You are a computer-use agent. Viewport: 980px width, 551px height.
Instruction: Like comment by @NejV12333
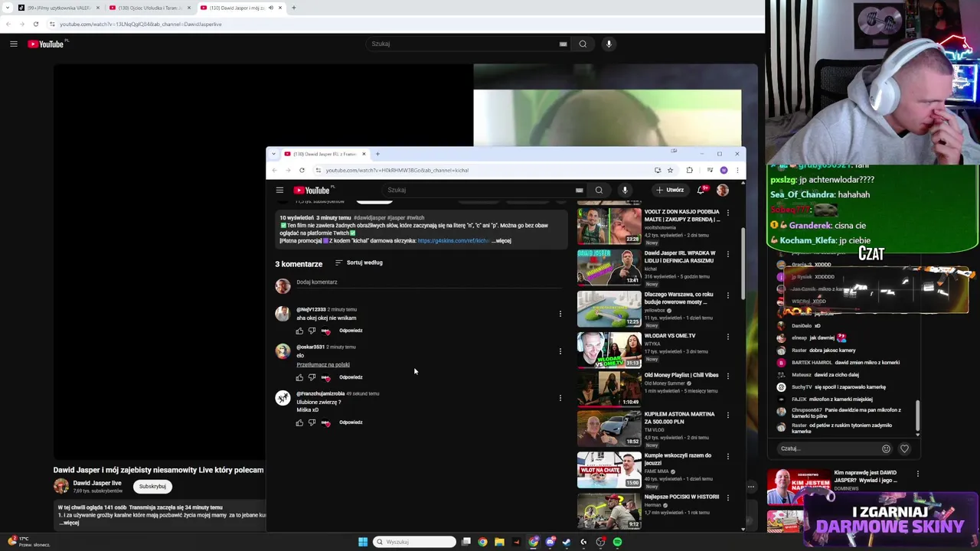coord(299,331)
